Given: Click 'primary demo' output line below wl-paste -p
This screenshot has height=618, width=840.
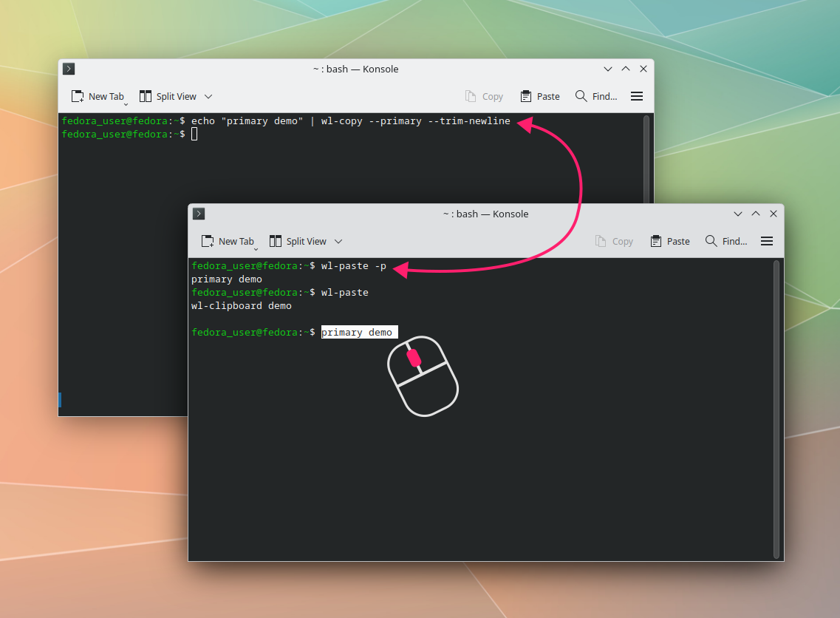Looking at the screenshot, I should (227, 279).
